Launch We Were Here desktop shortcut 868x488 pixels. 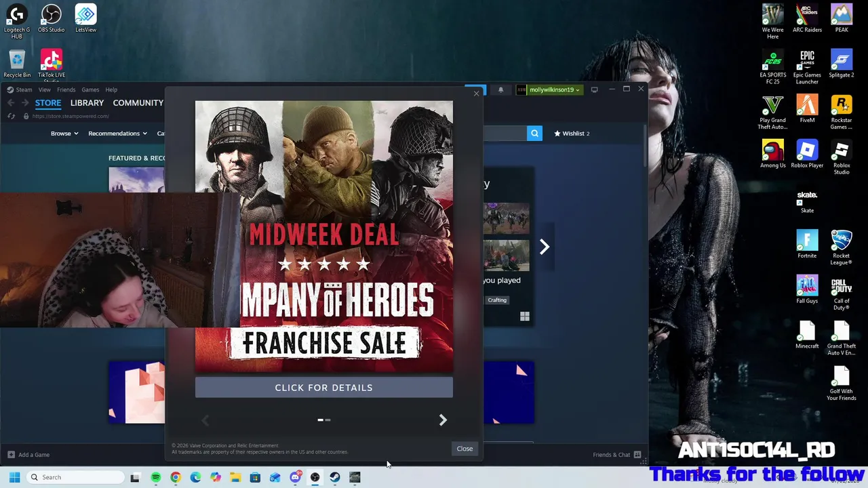(773, 22)
